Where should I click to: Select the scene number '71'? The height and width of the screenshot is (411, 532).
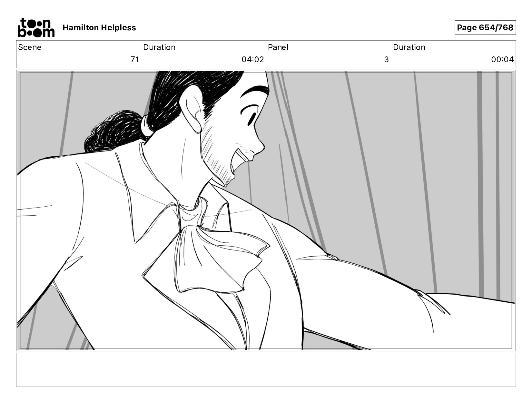point(135,60)
